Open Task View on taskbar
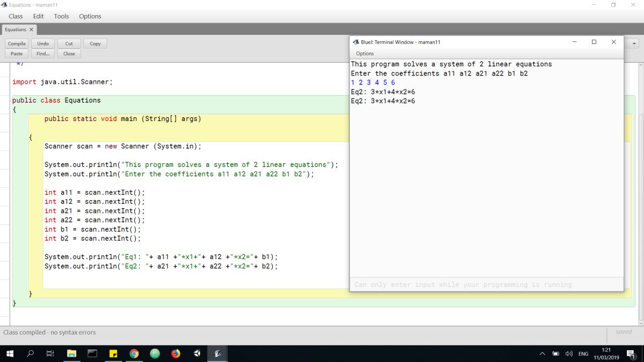The width and height of the screenshot is (644, 362). click(x=50, y=354)
